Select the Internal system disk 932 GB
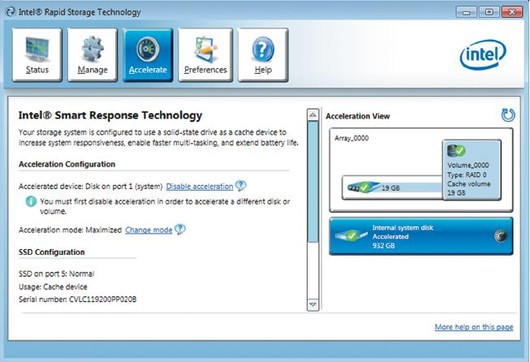This screenshot has width=530, height=362. pos(421,236)
